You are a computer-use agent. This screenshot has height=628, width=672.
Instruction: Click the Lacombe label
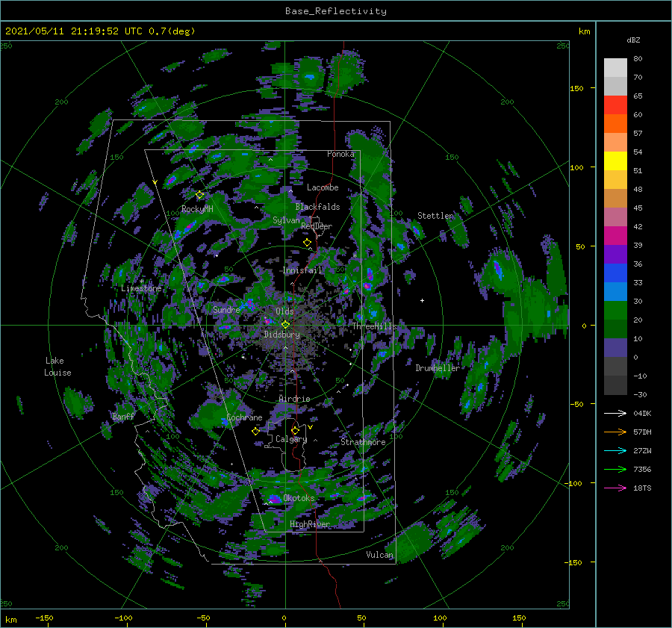point(323,187)
